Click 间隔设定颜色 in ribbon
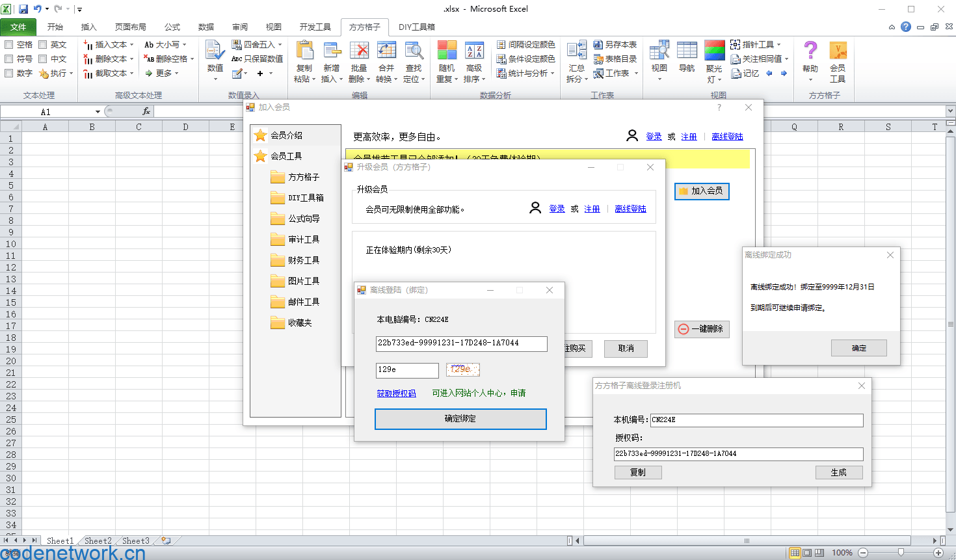The width and height of the screenshot is (956, 560). click(526, 45)
